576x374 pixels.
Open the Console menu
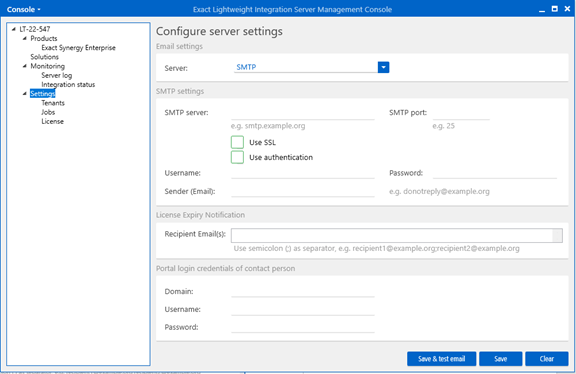coord(24,10)
